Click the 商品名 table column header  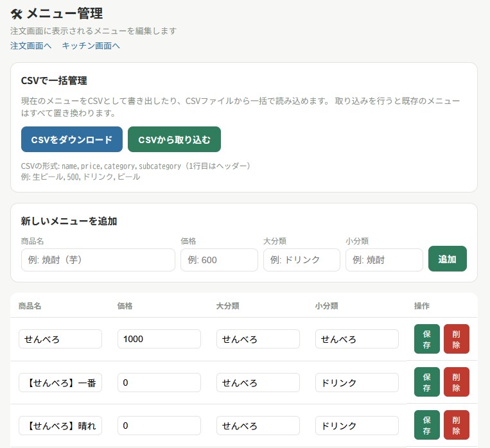[30, 306]
